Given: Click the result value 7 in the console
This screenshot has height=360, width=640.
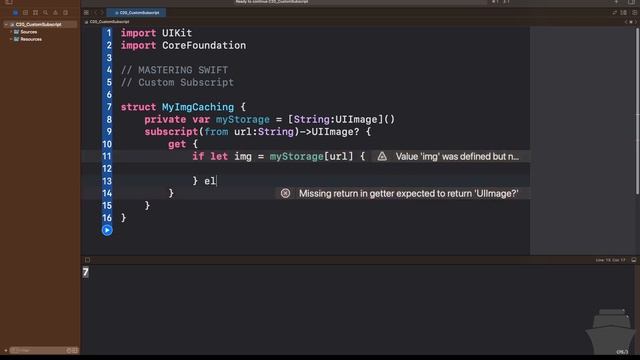Looking at the screenshot, I should point(85,272).
